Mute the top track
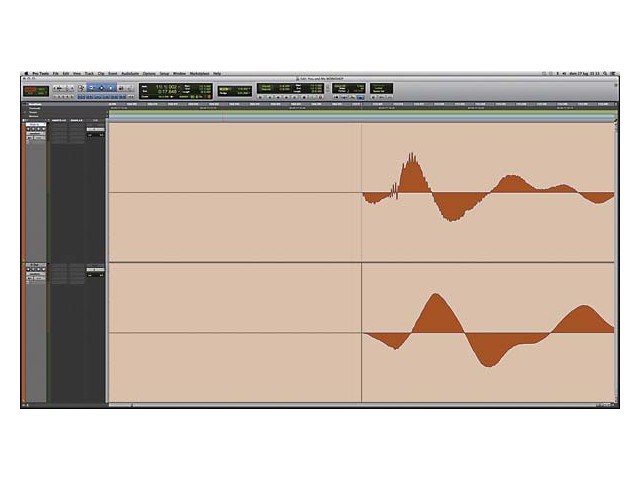Image resolution: width=640 pixels, height=480 pixels. tap(44, 129)
